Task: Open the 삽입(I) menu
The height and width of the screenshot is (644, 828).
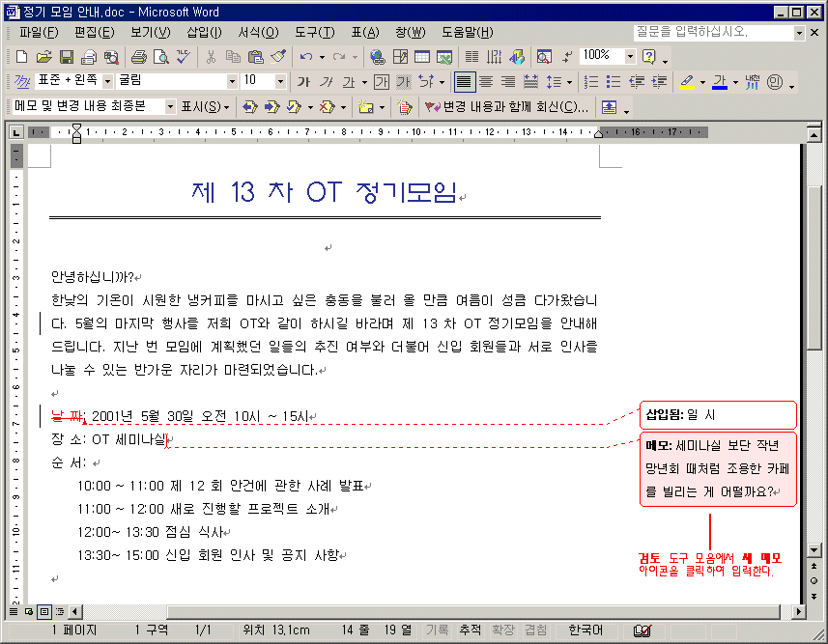Action: coord(204,33)
